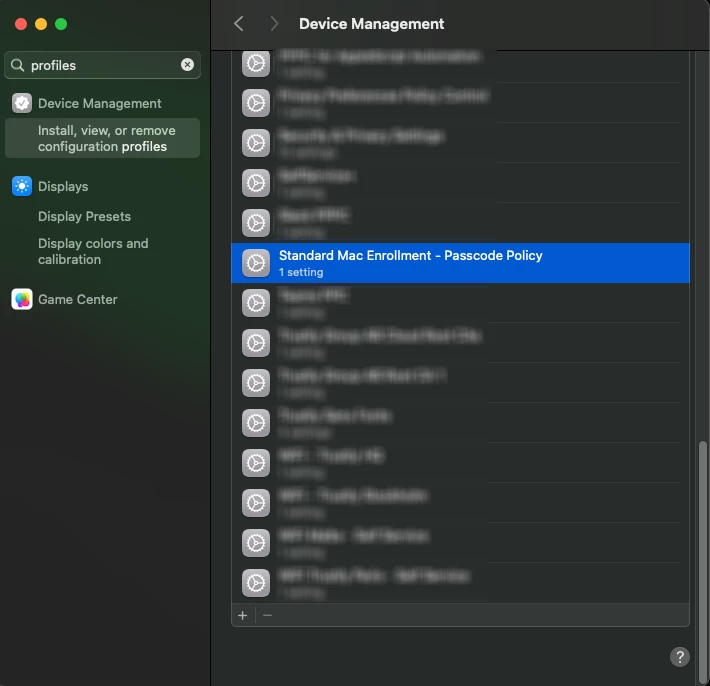Open Displays in the sidebar
This screenshot has width=710, height=686.
(63, 187)
